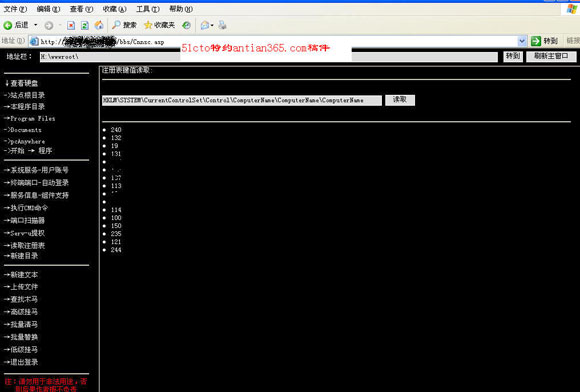Open the 编辑(E) menu
This screenshot has width=580, height=392.
48,9
